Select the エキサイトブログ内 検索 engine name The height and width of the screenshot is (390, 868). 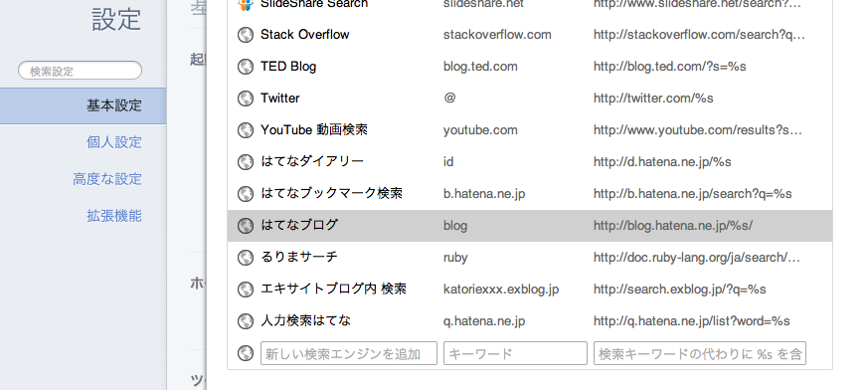tap(334, 289)
